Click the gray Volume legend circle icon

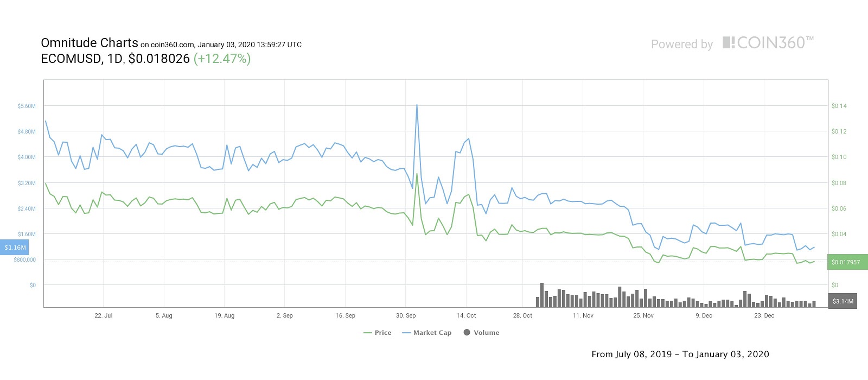coord(467,332)
